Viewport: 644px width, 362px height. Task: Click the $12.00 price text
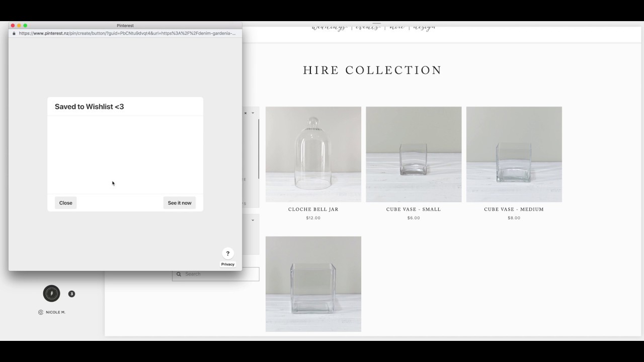[x=313, y=218]
